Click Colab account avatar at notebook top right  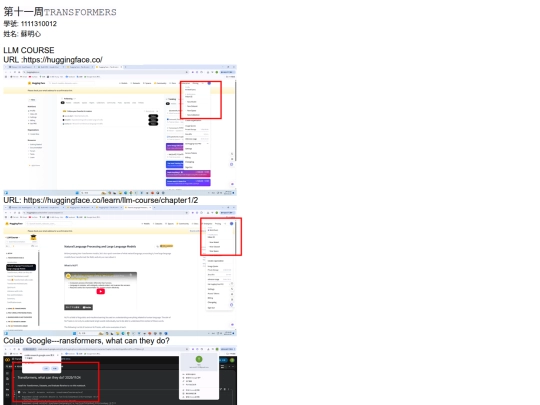pos(232,360)
